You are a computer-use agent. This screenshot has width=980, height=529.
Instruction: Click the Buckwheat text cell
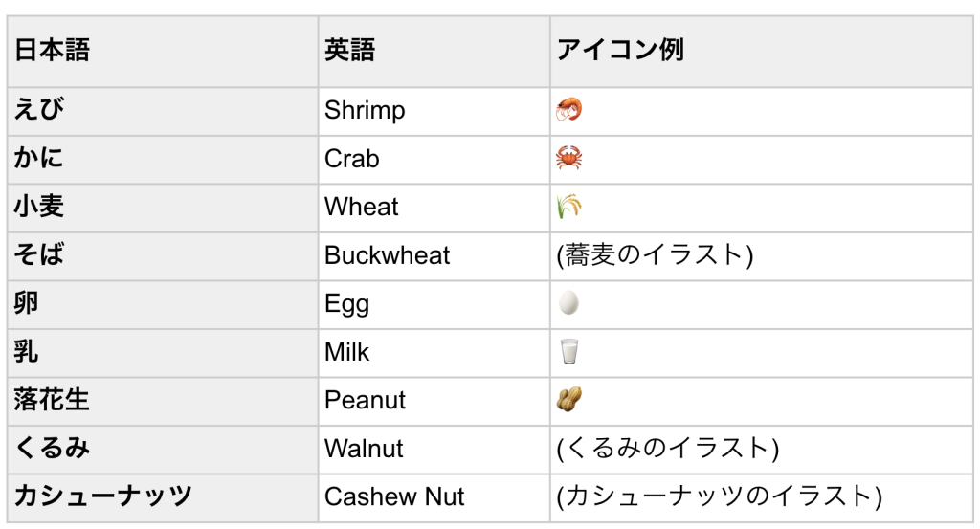(434, 255)
